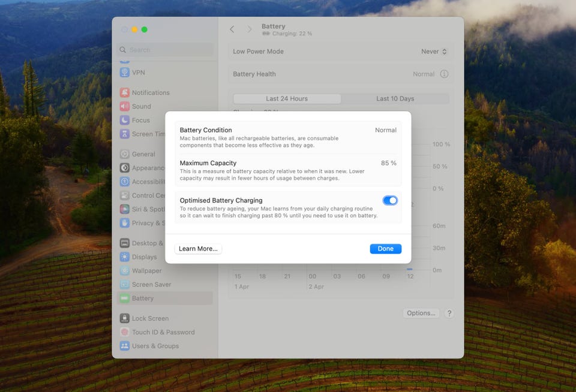The height and width of the screenshot is (392, 576).
Task: Turn off Optimised Battery Charging switch
Action: 390,200
